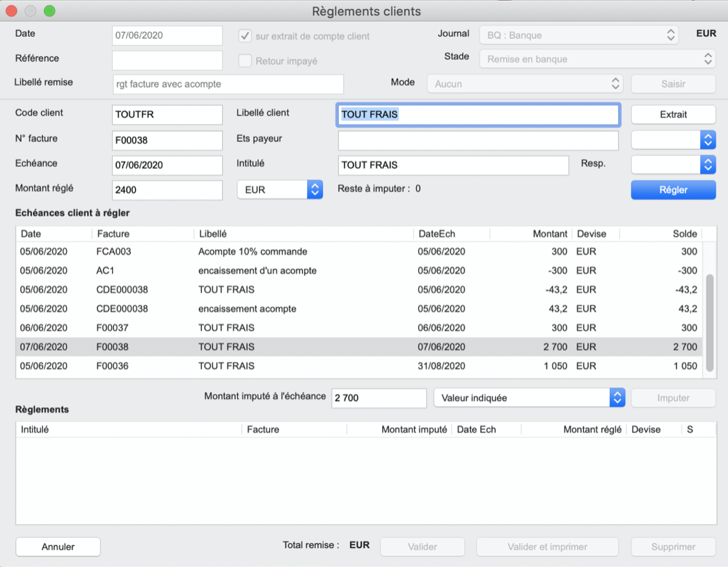Click the Libellé remise field
The image size is (728, 567).
click(228, 84)
